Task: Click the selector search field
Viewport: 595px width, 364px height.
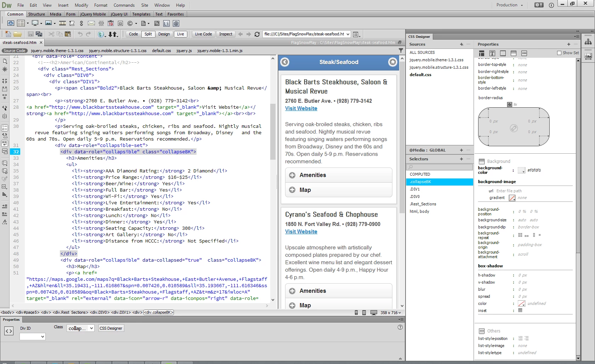Action: click(x=440, y=167)
